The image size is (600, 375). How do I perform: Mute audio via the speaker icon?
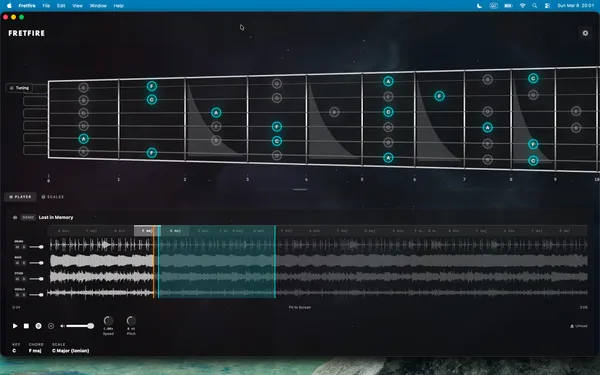coord(62,326)
